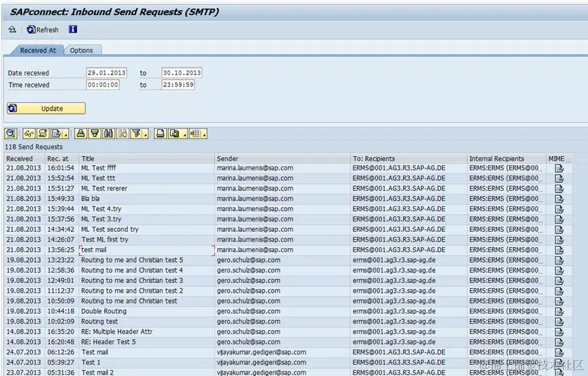Open MIME icon for Double Routing row

(559, 311)
